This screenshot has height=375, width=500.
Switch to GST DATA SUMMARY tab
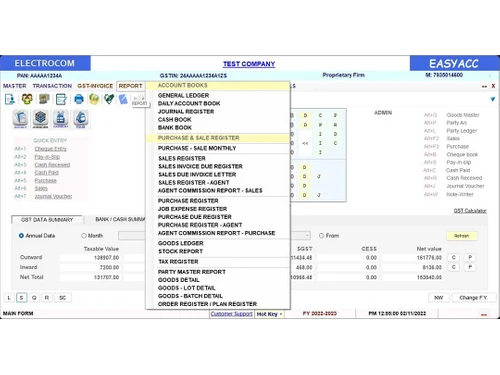coord(47,220)
